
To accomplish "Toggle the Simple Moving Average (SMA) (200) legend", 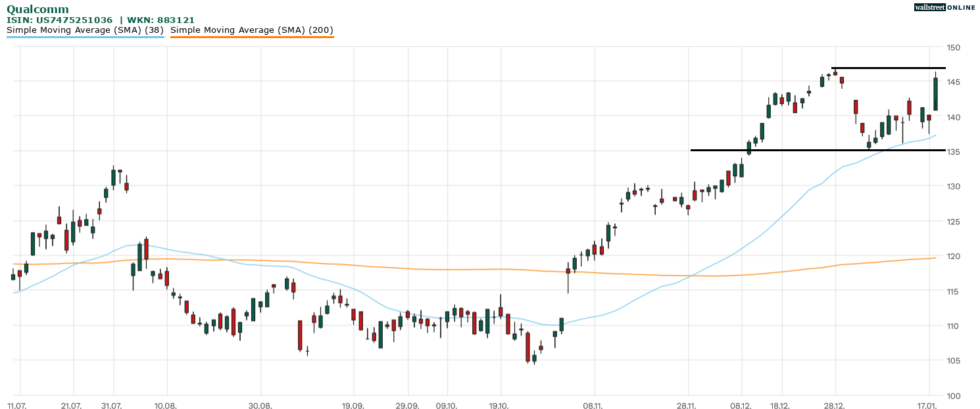I will click(x=251, y=30).
